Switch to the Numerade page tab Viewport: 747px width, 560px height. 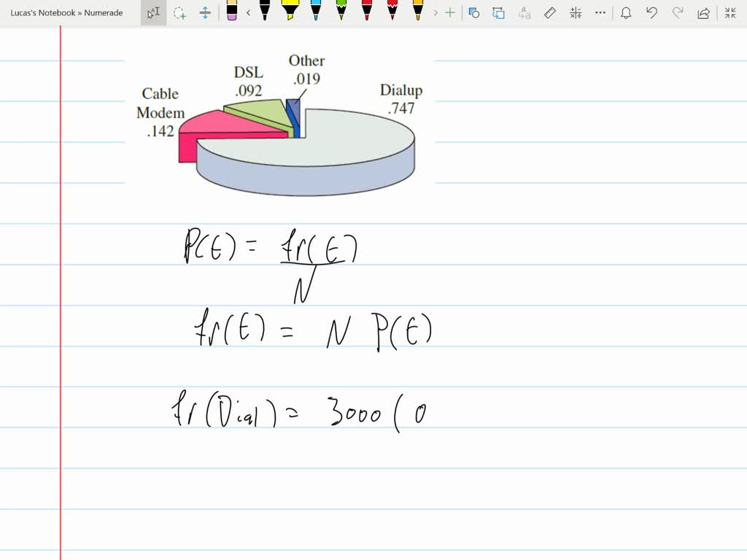(104, 12)
